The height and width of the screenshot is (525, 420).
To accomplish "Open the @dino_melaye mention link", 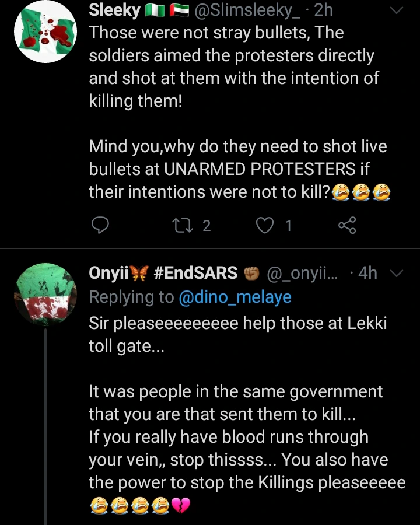I will point(234,297).
